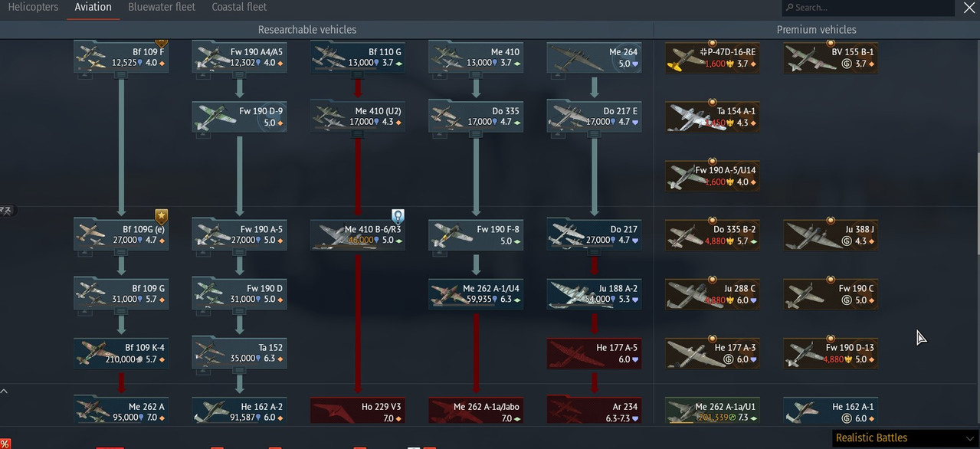
Task: Select the premium BV 155 B-1 card
Action: click(831, 57)
